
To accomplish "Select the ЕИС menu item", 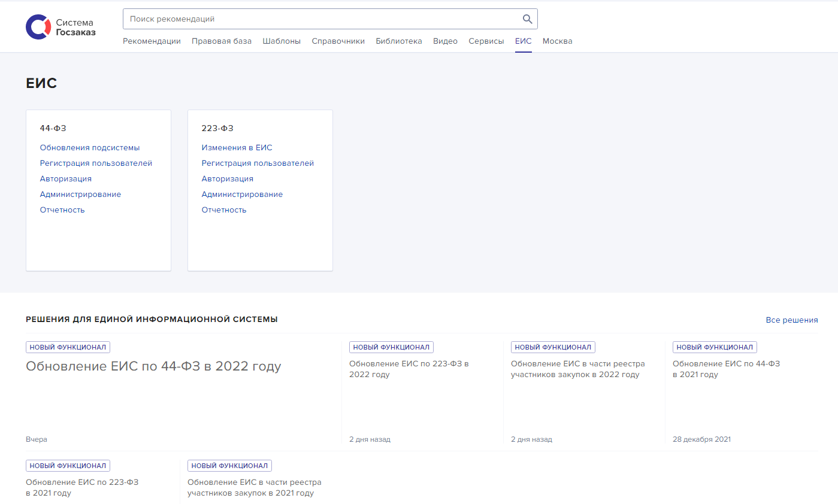I will click(x=523, y=41).
